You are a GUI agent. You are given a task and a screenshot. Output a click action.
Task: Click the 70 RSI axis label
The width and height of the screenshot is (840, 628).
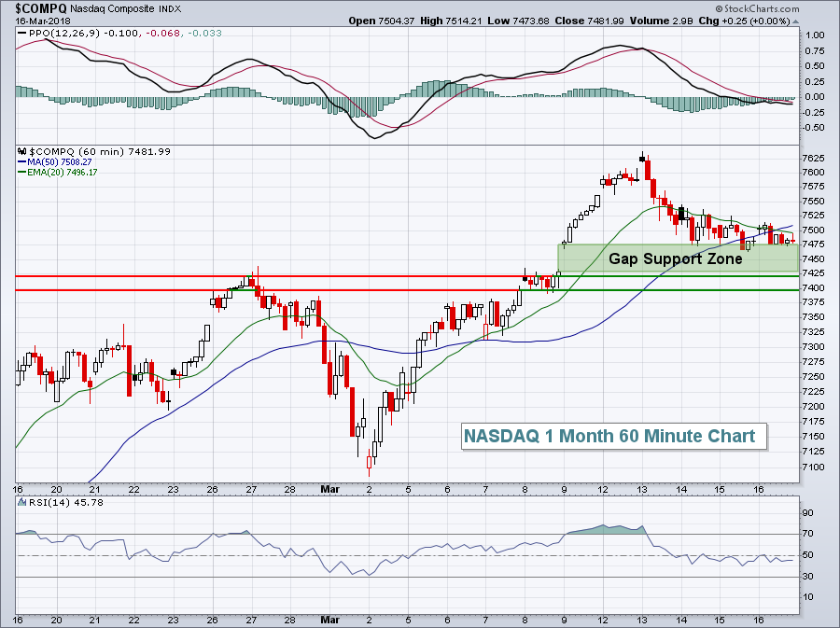click(x=808, y=534)
